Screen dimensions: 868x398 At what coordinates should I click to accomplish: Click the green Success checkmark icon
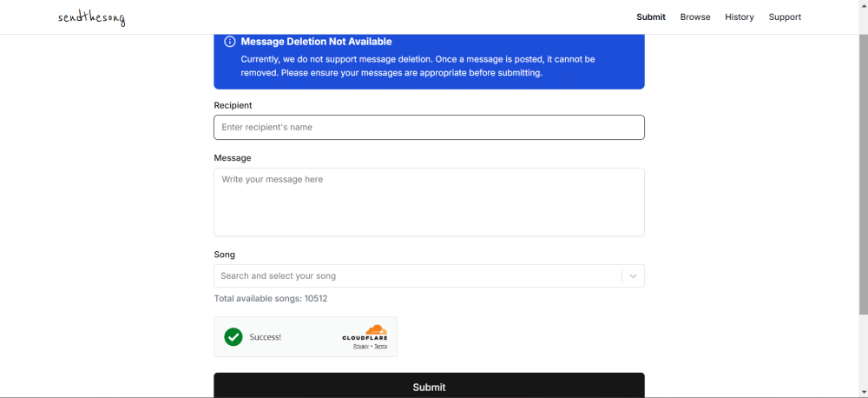[x=233, y=337]
